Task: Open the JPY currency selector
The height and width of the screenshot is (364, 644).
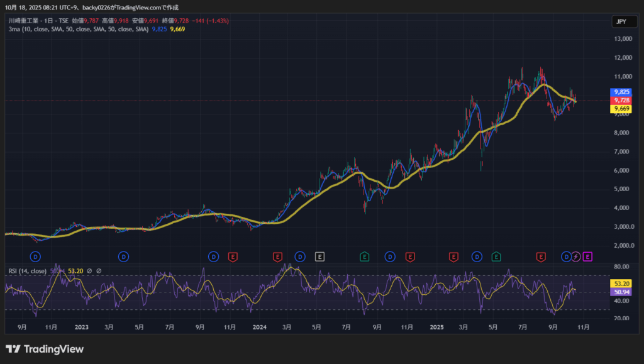Action: [621, 21]
